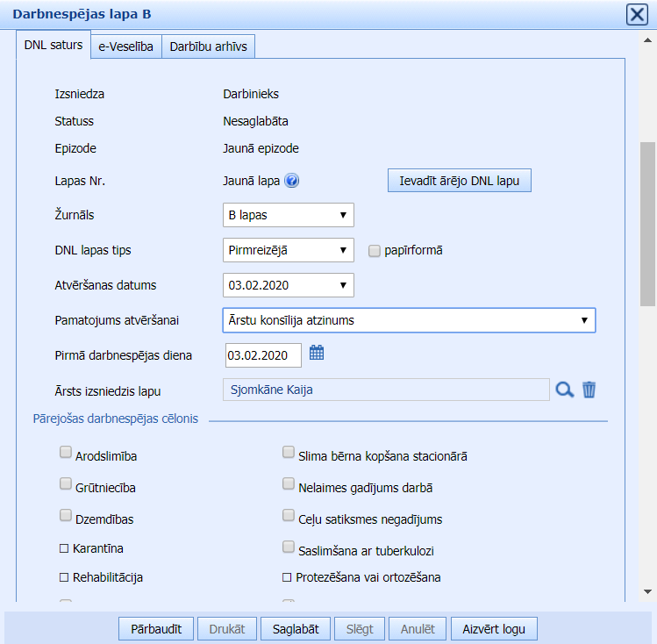The height and width of the screenshot is (644, 657).
Task: Open calendar picker for Pirmā darbnespējas diena
Action: [317, 354]
